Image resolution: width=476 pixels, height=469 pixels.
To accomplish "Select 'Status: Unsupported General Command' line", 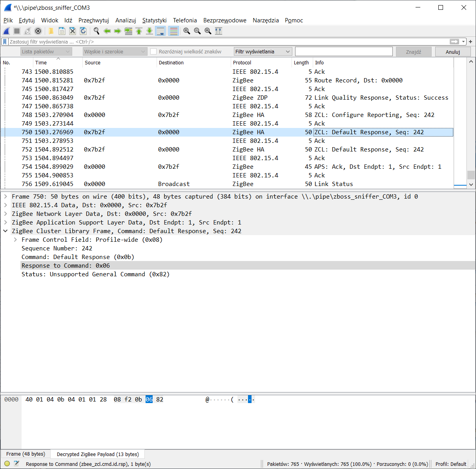I will click(95, 274).
